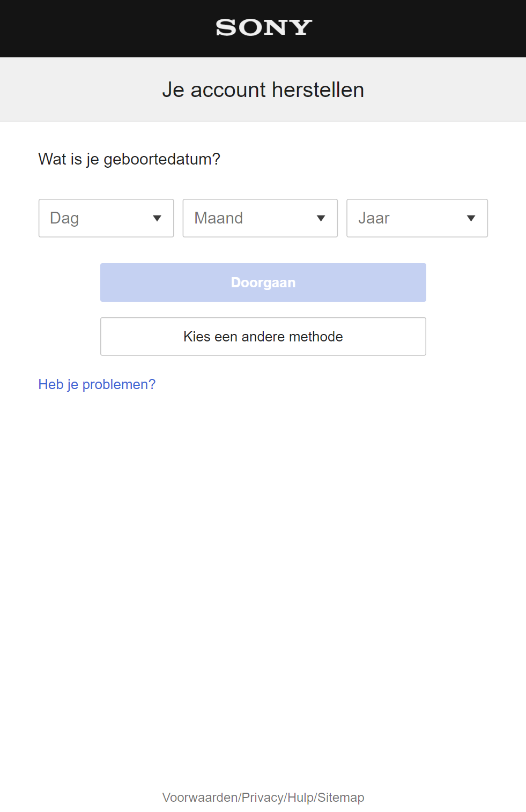Open the "Heb je problemen?" link
Screen dimensions: 526x812
(x=97, y=384)
